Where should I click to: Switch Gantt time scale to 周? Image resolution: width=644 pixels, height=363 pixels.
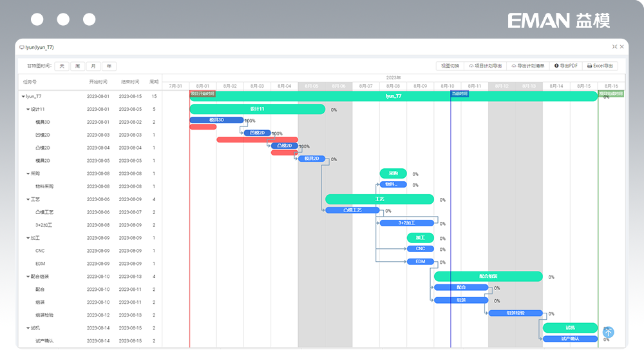tap(77, 66)
